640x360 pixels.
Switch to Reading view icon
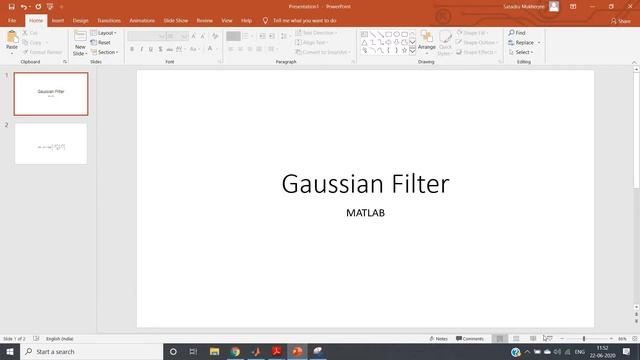[x=533, y=339]
